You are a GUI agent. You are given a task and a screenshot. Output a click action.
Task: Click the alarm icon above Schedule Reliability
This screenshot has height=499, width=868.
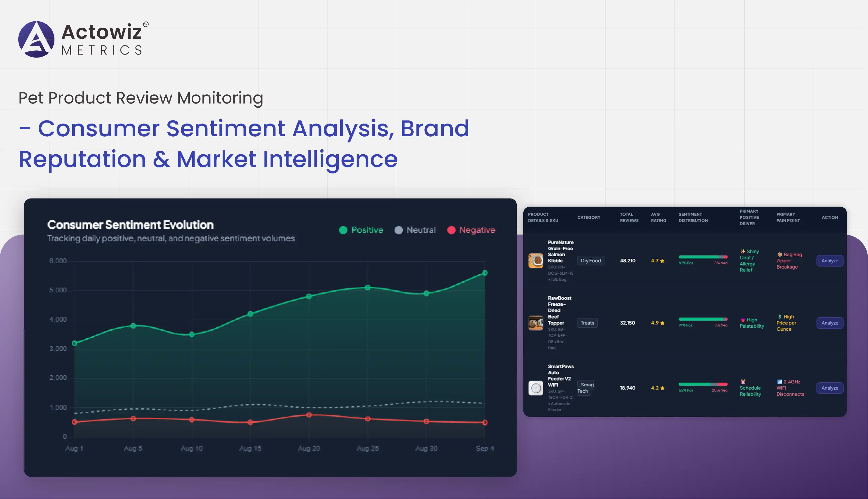(x=743, y=382)
